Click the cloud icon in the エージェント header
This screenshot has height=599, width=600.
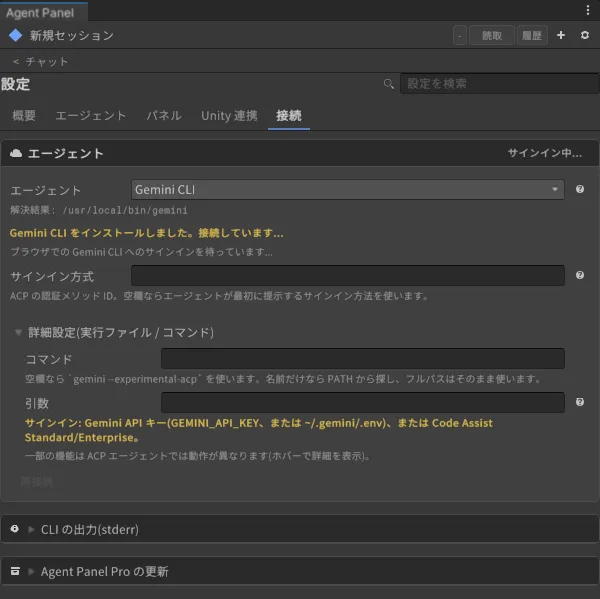click(x=16, y=153)
